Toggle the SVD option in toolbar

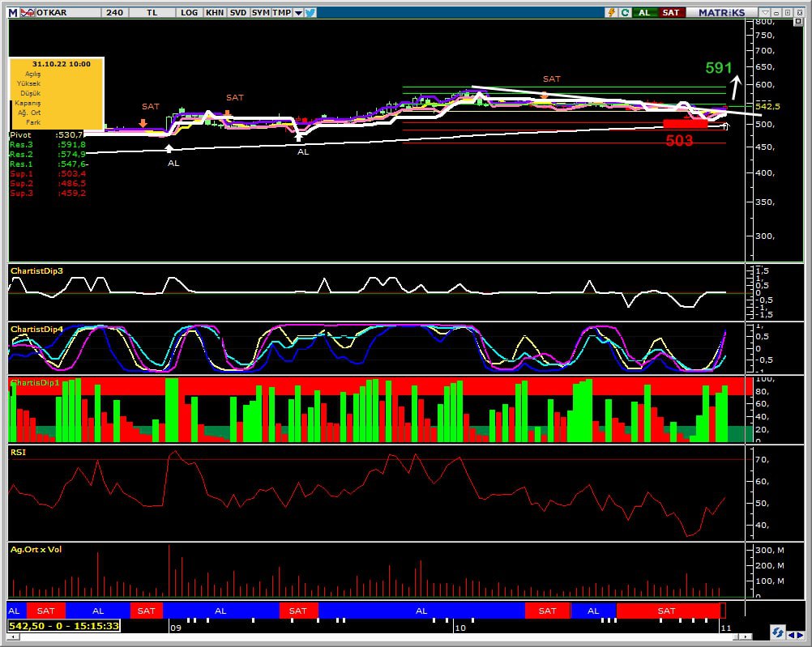[237, 13]
